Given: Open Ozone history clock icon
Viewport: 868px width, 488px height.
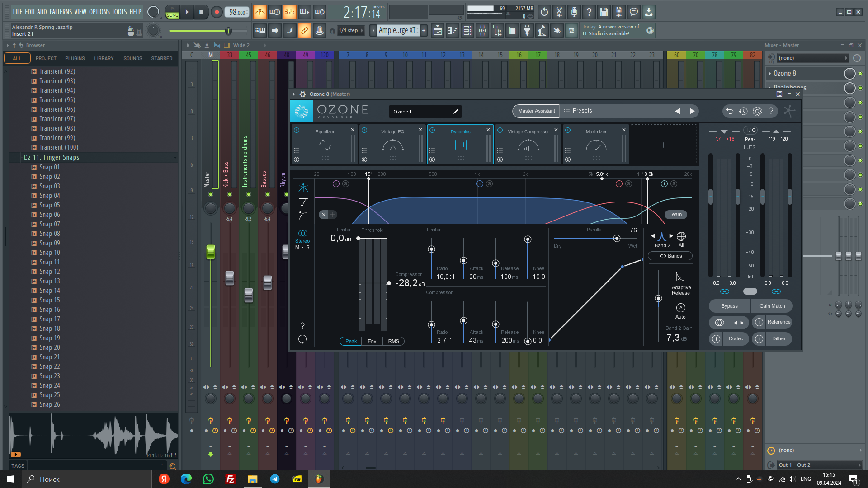Looking at the screenshot, I should click(743, 111).
